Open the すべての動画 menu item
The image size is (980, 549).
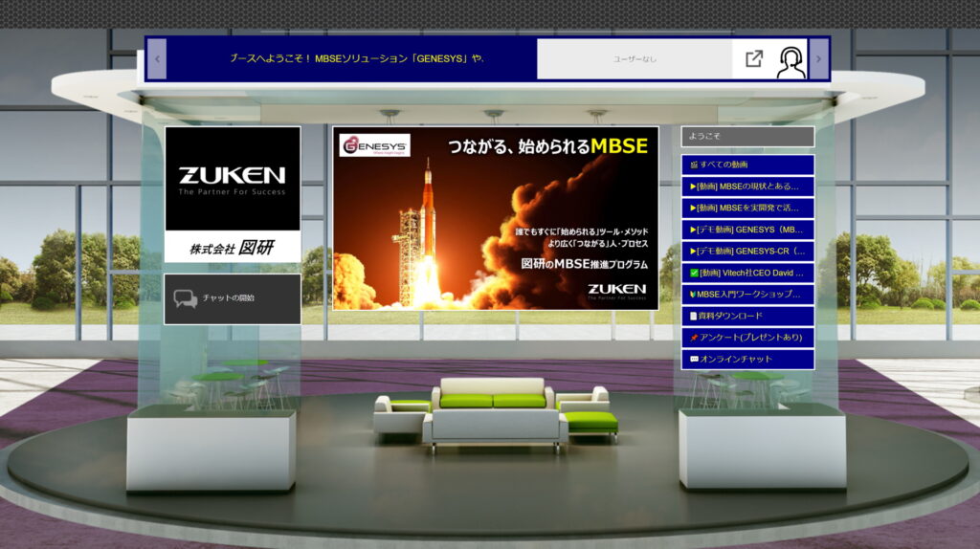click(747, 165)
